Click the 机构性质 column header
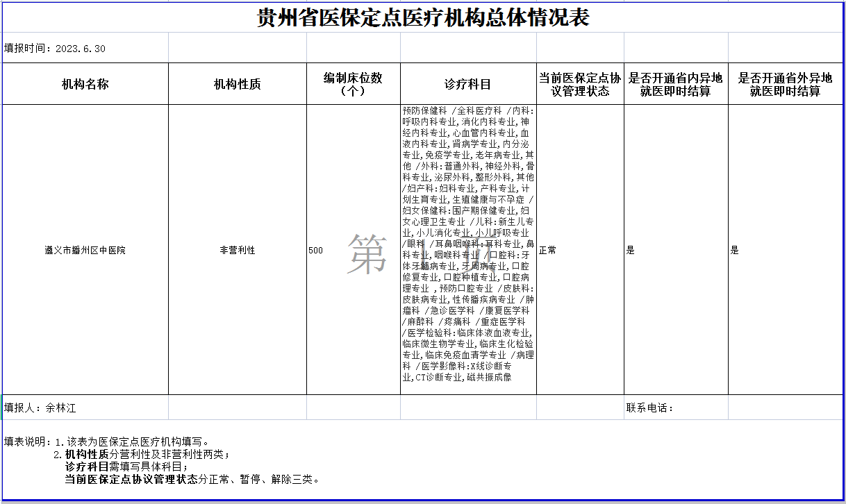Screen dimensions: 846x504 [236, 83]
